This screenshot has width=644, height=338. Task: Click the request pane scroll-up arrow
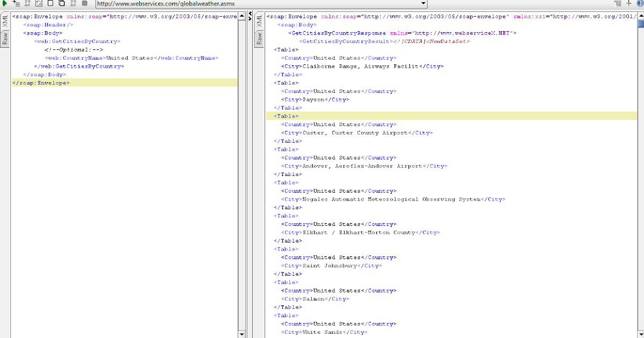tap(241, 16)
